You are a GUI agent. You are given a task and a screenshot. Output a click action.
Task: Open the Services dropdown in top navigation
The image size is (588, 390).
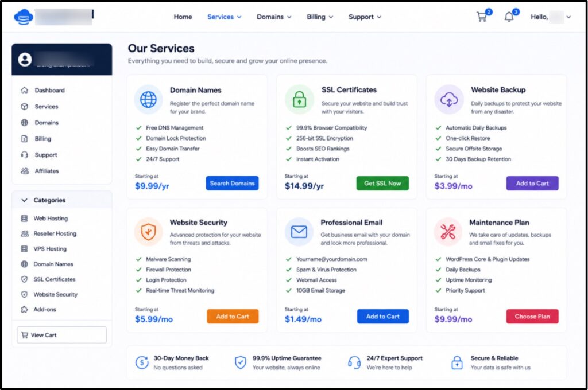click(x=225, y=17)
